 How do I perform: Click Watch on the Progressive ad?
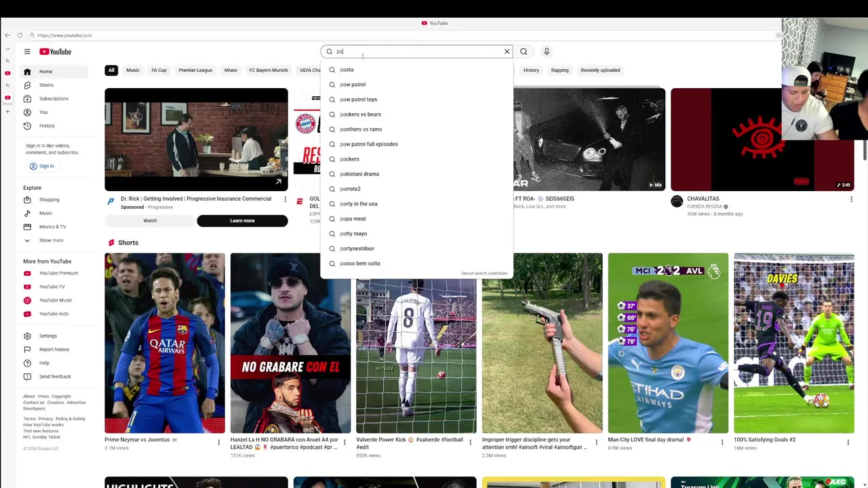pos(150,220)
